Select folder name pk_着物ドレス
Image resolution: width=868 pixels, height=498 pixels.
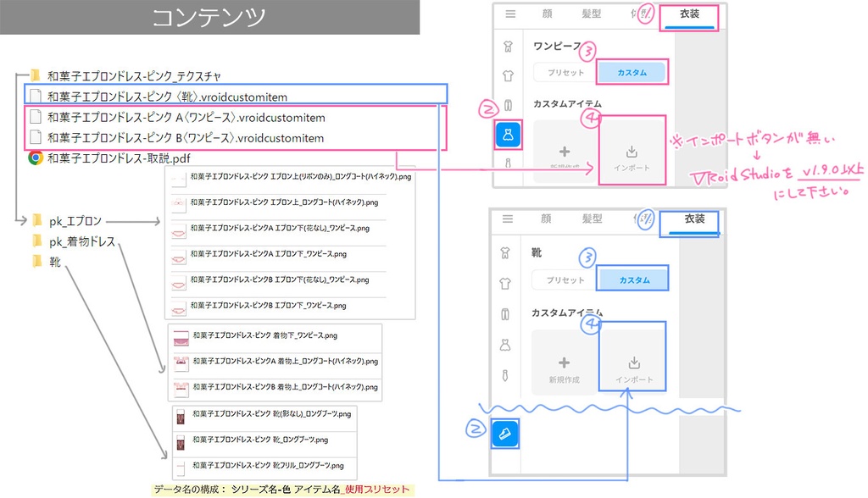[x=82, y=242]
